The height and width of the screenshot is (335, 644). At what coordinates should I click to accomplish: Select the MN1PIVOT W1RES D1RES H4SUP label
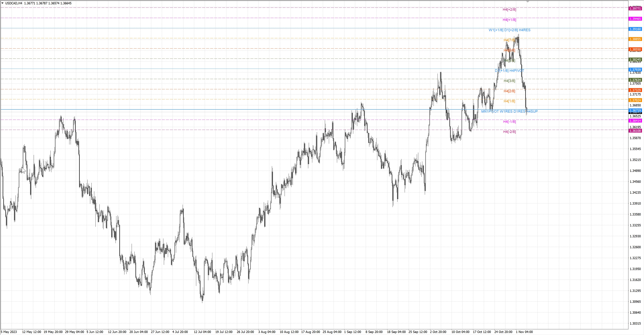(509, 111)
